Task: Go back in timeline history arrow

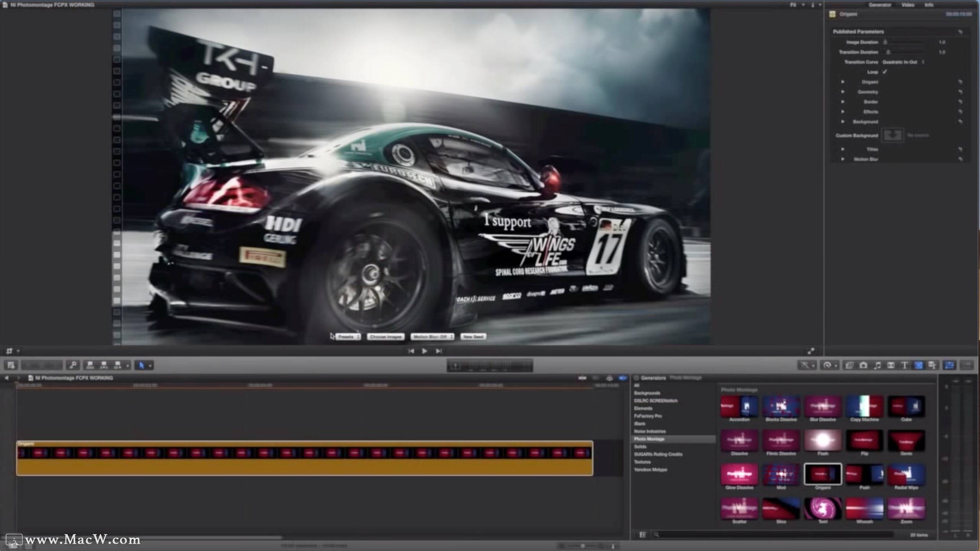Action: [7, 378]
